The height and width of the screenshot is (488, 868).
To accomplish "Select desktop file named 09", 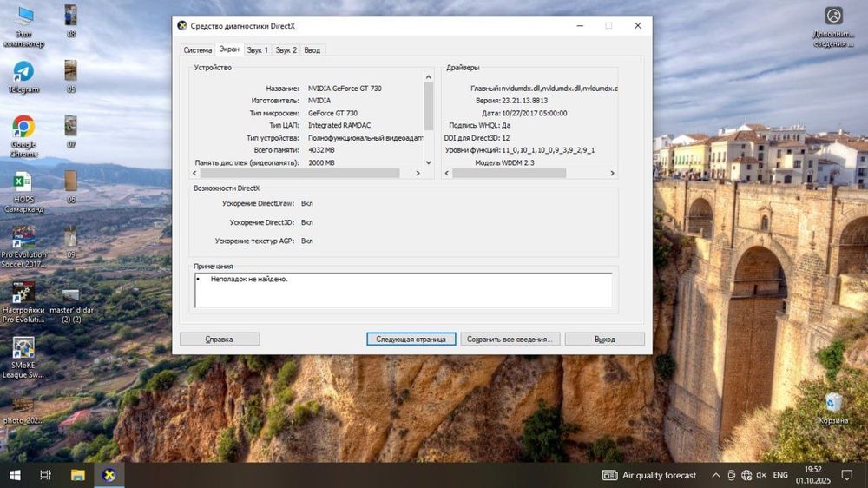I will tap(71, 242).
